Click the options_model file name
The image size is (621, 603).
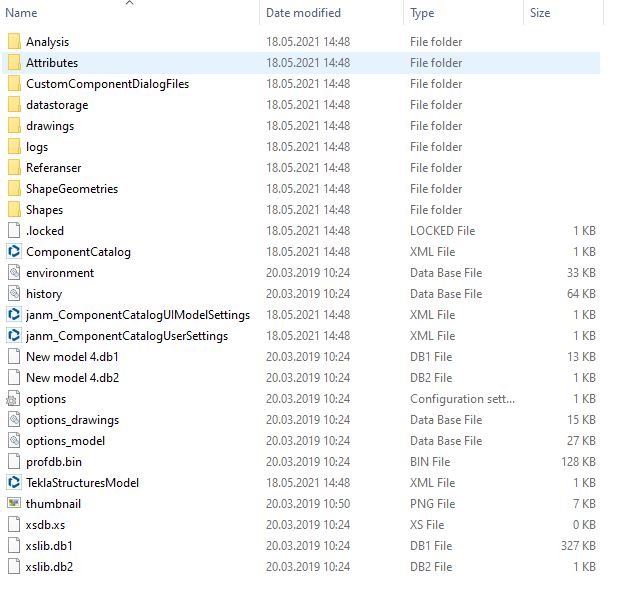click(x=65, y=441)
